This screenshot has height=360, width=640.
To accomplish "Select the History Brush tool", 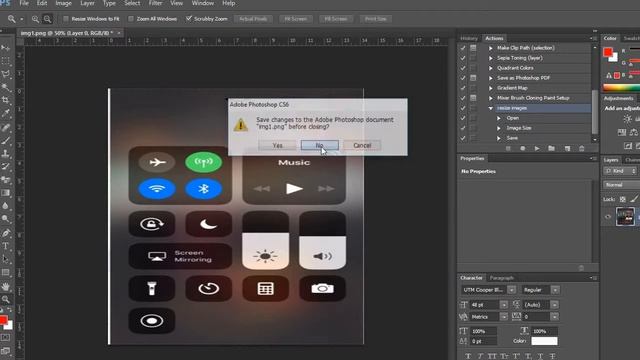I will pyautogui.click(x=5, y=167).
